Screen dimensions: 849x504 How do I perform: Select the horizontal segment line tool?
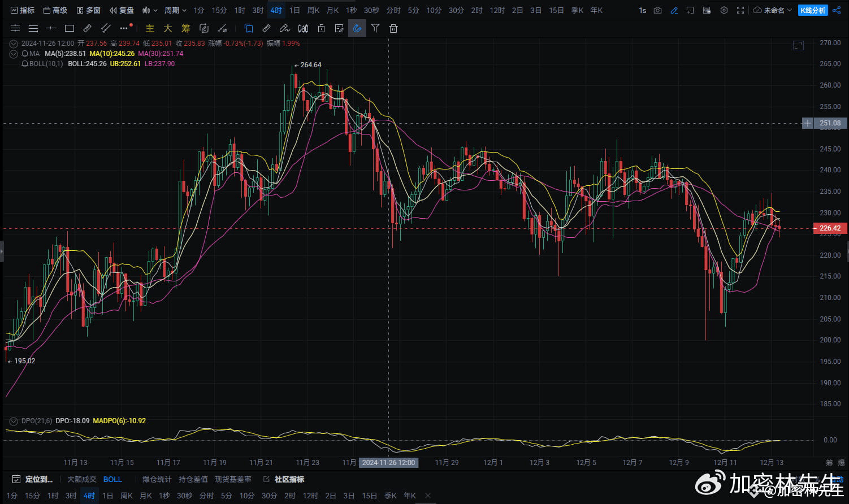(x=51, y=28)
